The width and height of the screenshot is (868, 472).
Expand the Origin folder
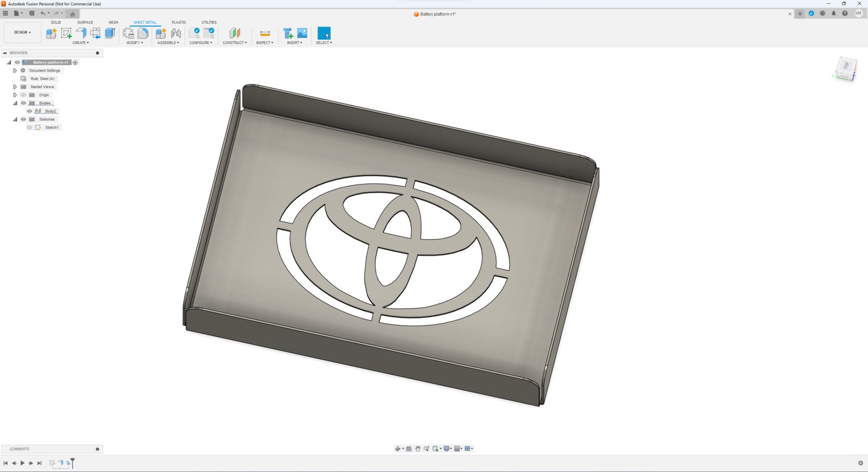tap(15, 95)
